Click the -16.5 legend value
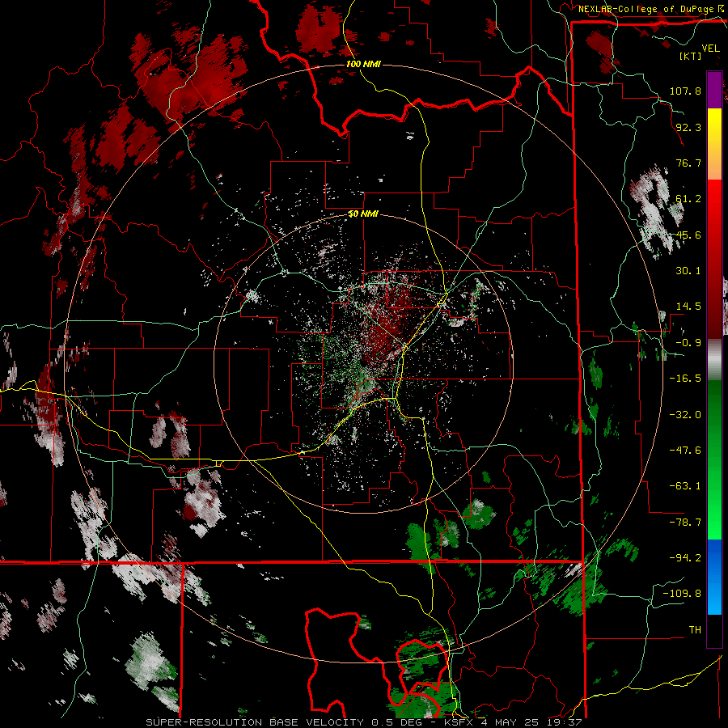Image resolution: width=728 pixels, height=728 pixels. [685, 379]
